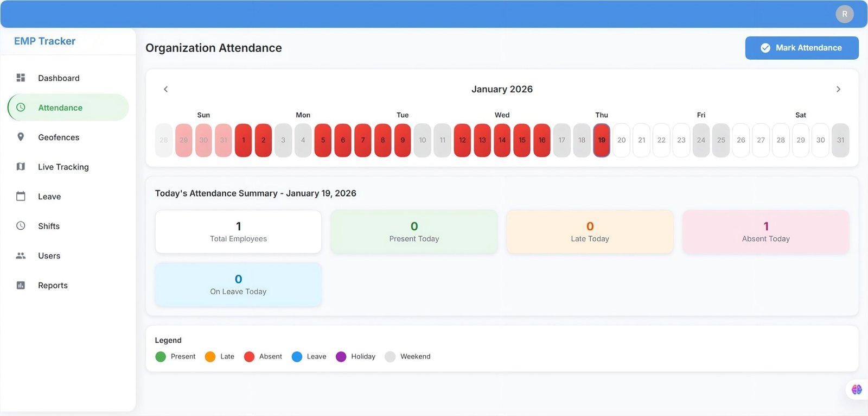Viewport: 868px width, 416px height.
Task: Click the Reports chart icon
Action: click(x=21, y=285)
